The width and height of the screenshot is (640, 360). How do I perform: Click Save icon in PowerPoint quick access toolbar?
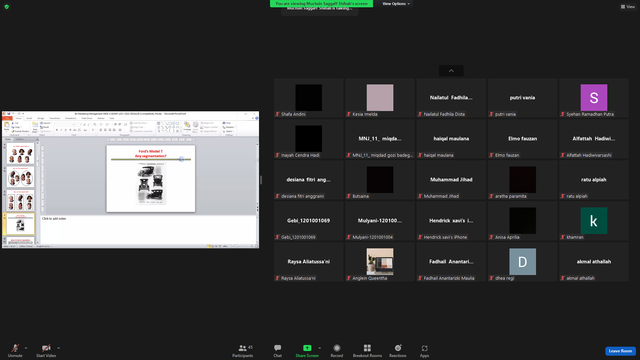coord(8,113)
